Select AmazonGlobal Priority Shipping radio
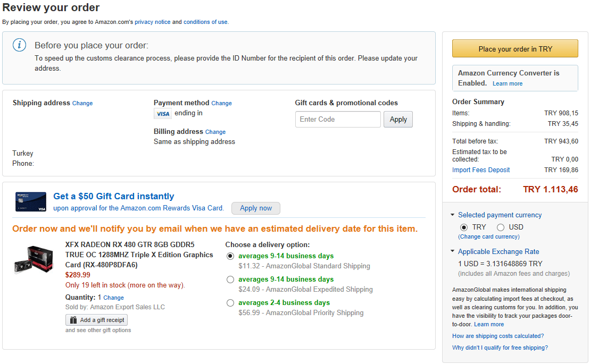The width and height of the screenshot is (590, 364). tap(230, 303)
